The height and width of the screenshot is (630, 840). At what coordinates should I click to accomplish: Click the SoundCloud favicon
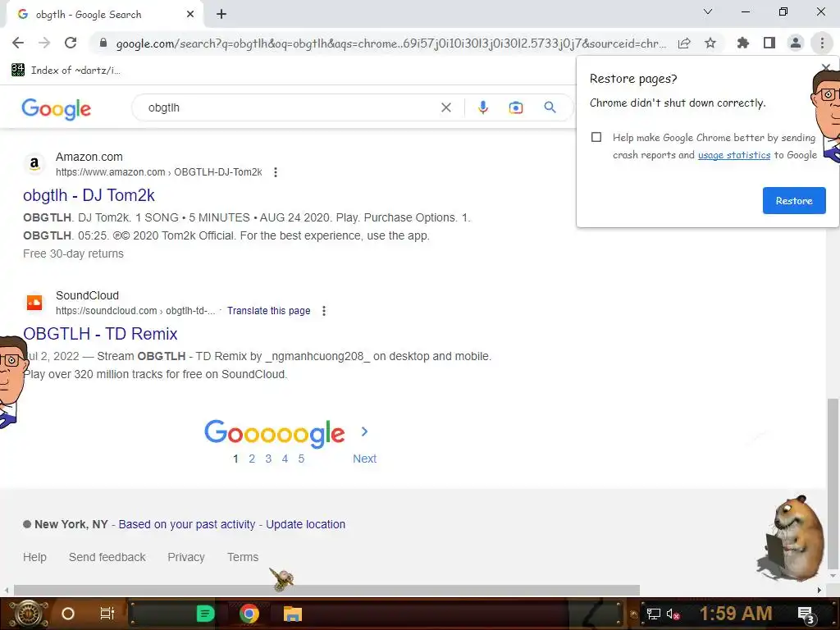[34, 302]
